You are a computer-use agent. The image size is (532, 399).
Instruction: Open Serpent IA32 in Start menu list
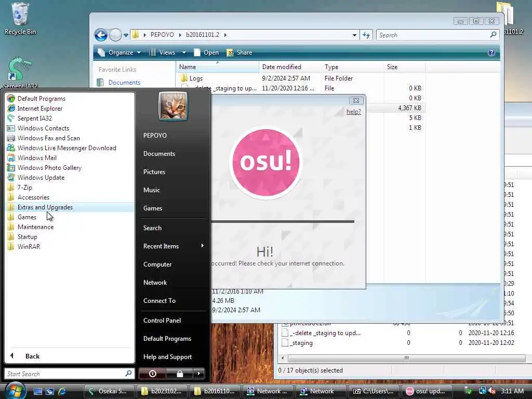click(35, 118)
